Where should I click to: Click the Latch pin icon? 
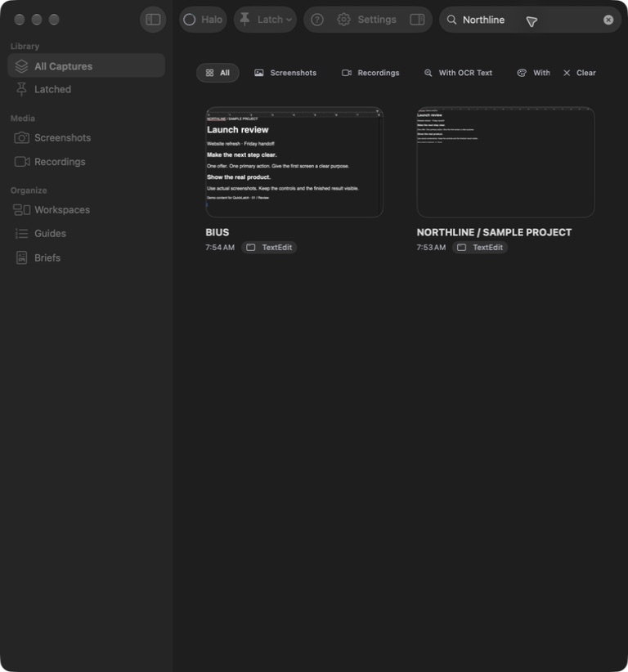pyautogui.click(x=244, y=20)
